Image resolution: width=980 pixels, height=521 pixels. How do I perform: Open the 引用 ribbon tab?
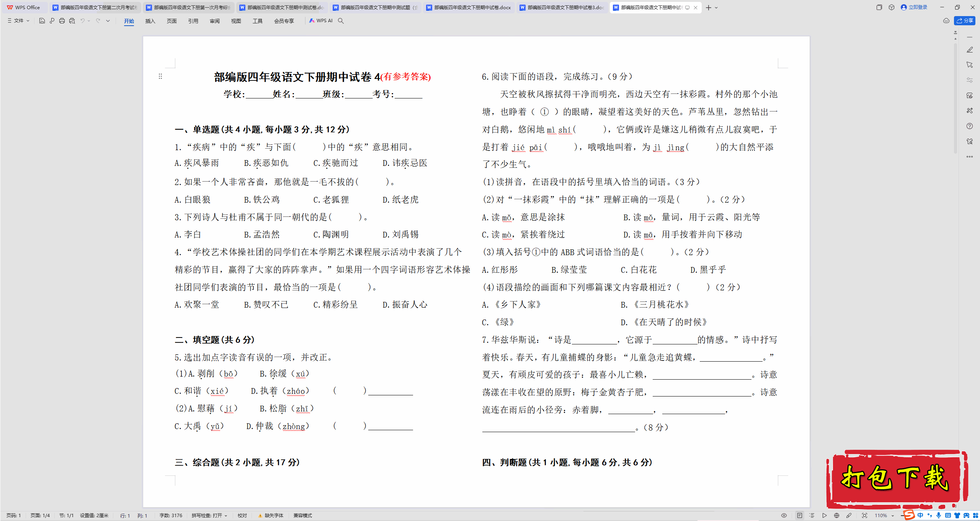pos(193,21)
